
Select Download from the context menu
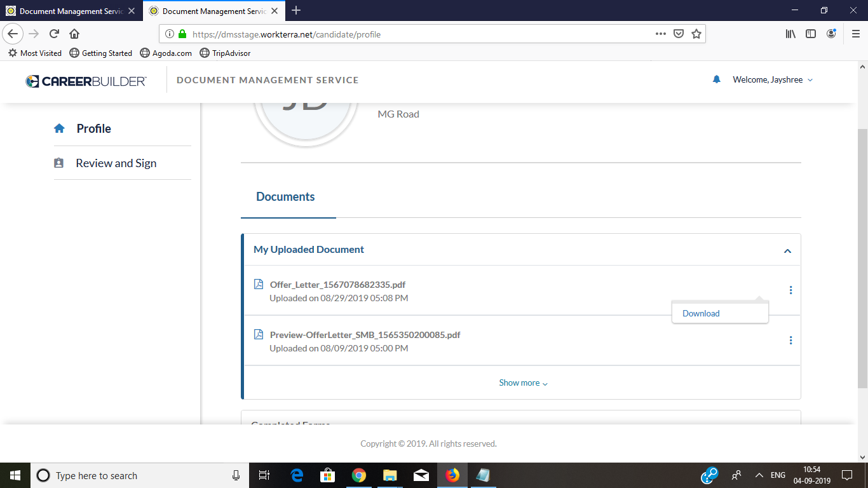[701, 313]
